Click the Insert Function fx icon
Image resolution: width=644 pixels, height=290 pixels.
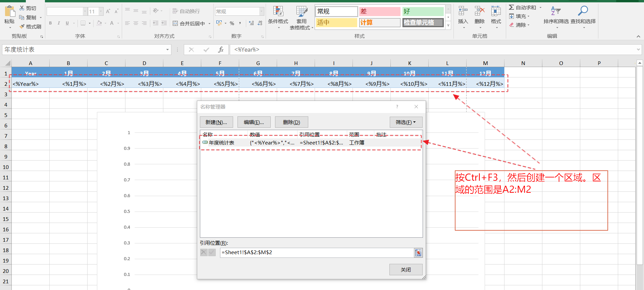pos(221,50)
